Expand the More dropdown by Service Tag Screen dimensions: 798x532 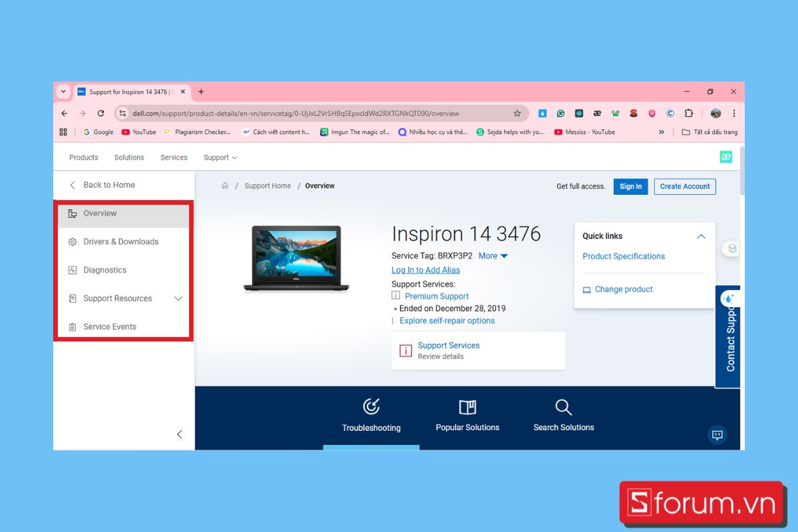(x=493, y=256)
